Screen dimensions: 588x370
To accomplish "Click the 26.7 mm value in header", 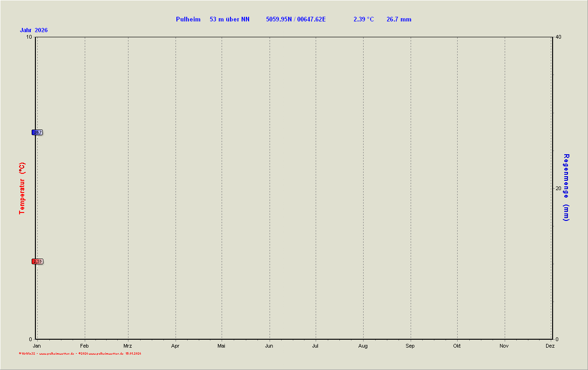I will (399, 19).
